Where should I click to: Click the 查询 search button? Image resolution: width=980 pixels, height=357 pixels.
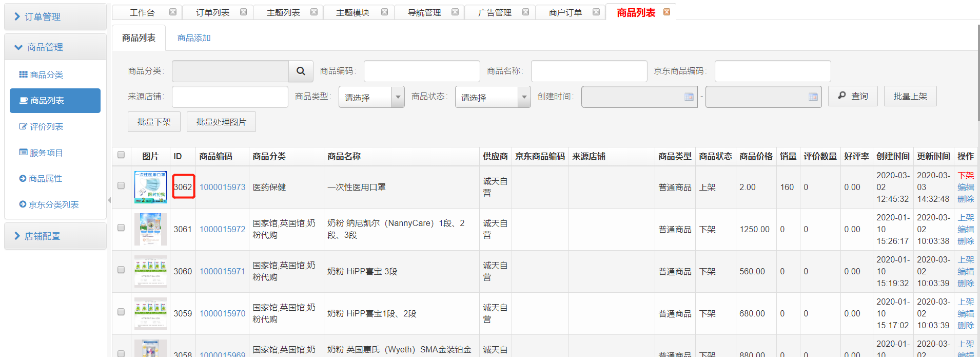853,96
